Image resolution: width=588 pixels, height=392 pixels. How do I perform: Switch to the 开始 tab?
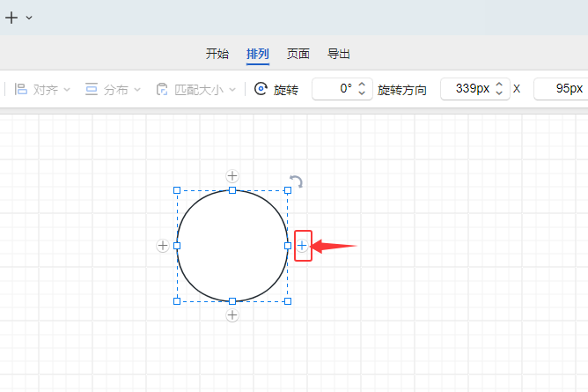(x=217, y=54)
